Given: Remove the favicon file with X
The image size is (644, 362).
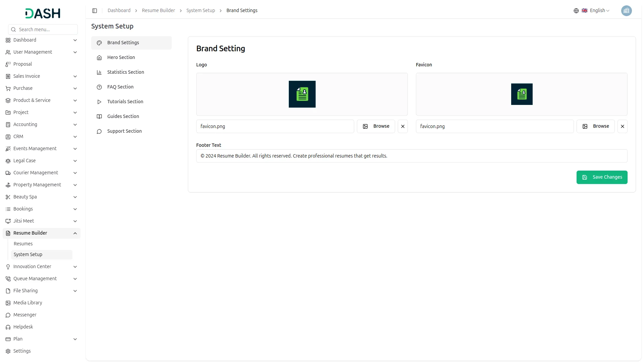Looking at the screenshot, I should (x=622, y=126).
